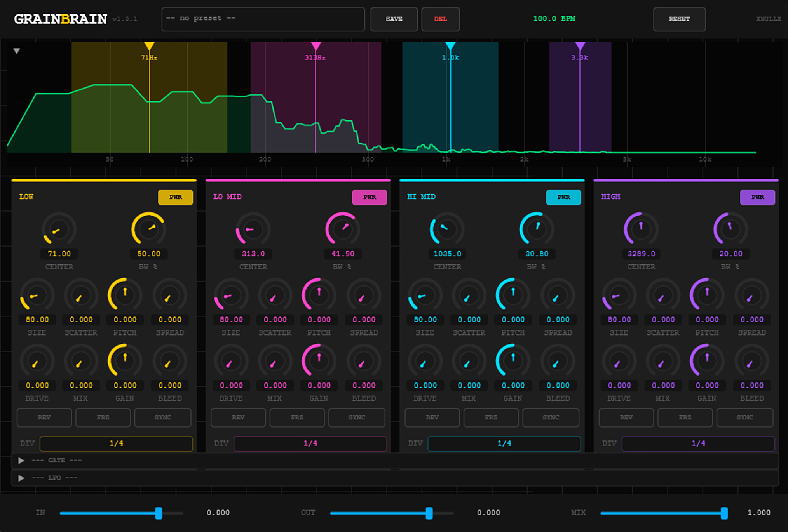Click the HIGH band DRIVE knob
Image resolution: width=788 pixels, height=532 pixels.
pyautogui.click(x=619, y=361)
